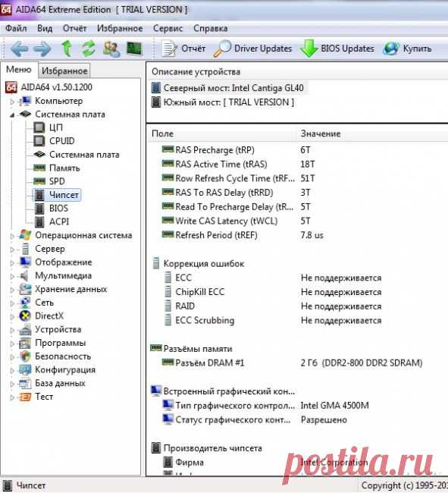Click the Системная плата sub-item icon

click(x=39, y=155)
